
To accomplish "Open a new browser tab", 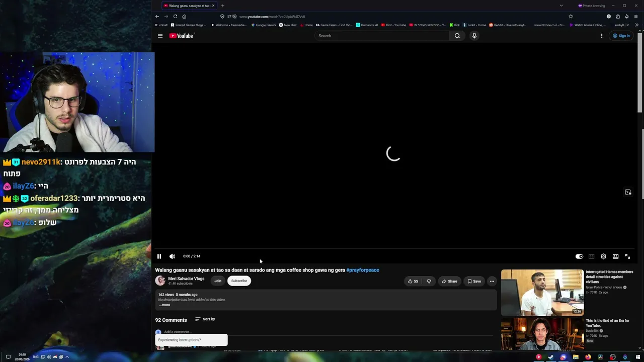I will 222,6.
